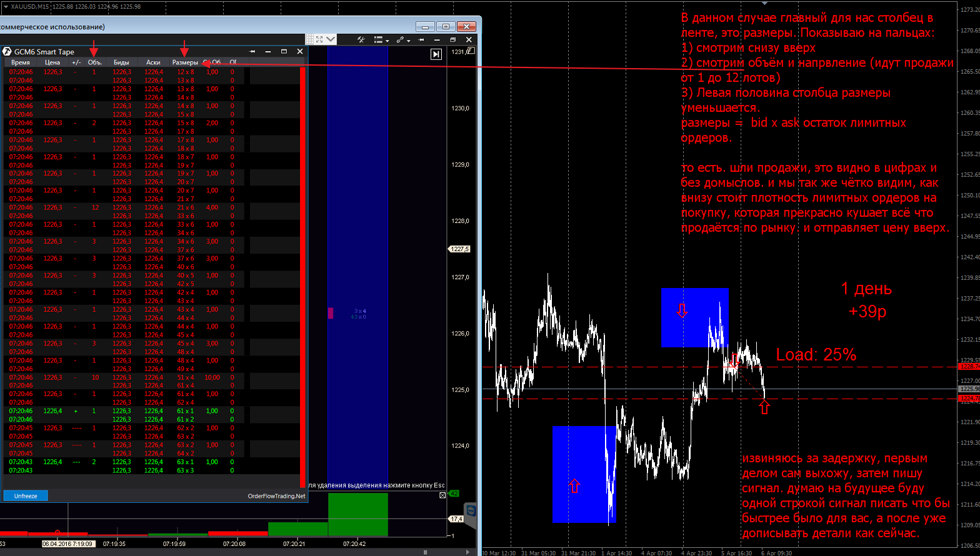Click the Объ. column header
This screenshot has width=980, height=556.
[94, 62]
